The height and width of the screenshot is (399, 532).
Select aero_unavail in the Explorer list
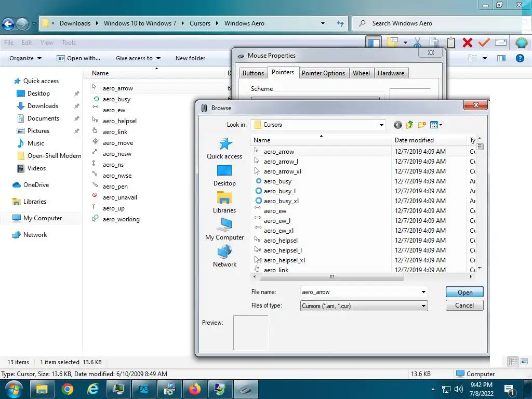120,197
